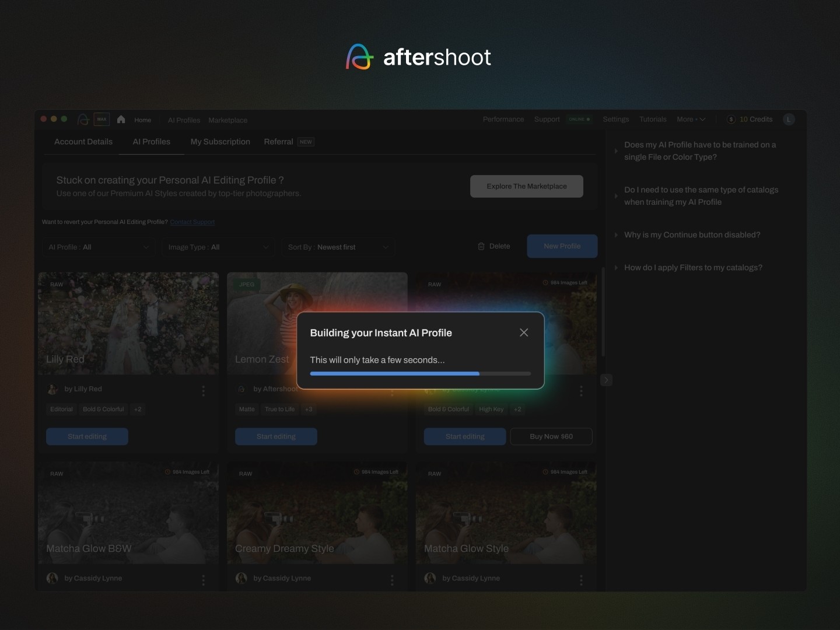Select the Matcha Glow Style thumbnail
Viewport: 840px width, 630px height.
pyautogui.click(x=506, y=513)
